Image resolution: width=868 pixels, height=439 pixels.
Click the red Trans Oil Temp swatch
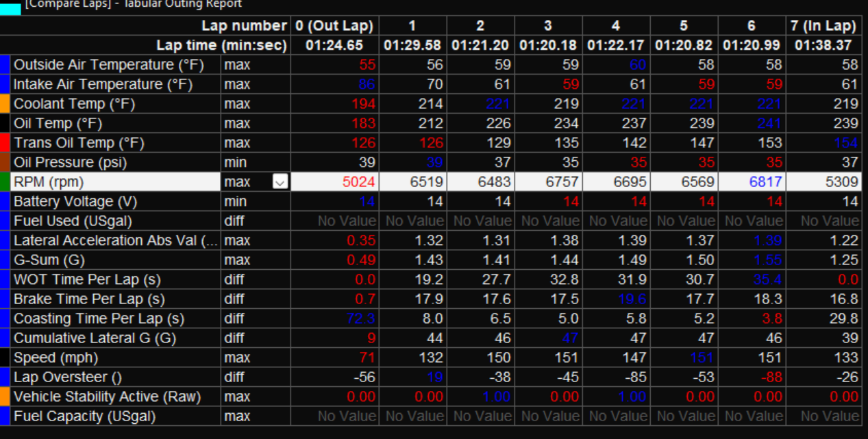click(x=5, y=143)
